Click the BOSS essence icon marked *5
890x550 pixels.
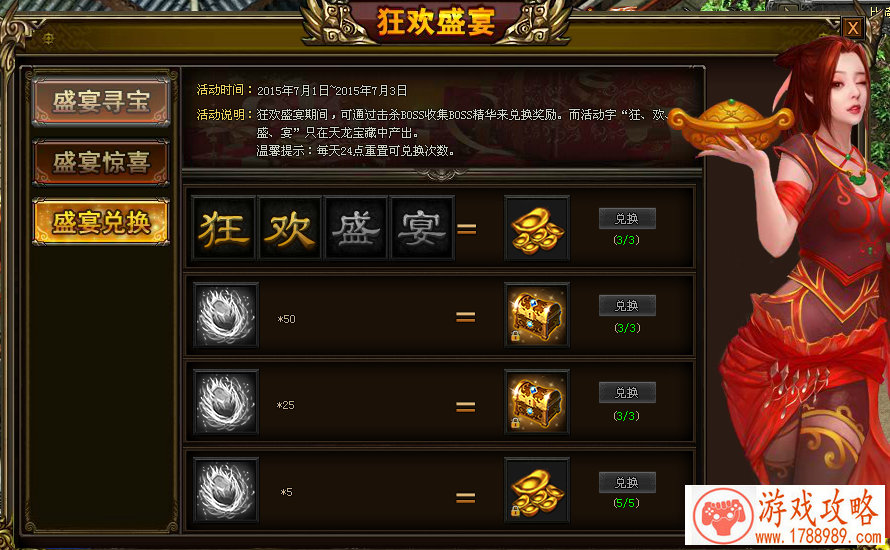[226, 490]
